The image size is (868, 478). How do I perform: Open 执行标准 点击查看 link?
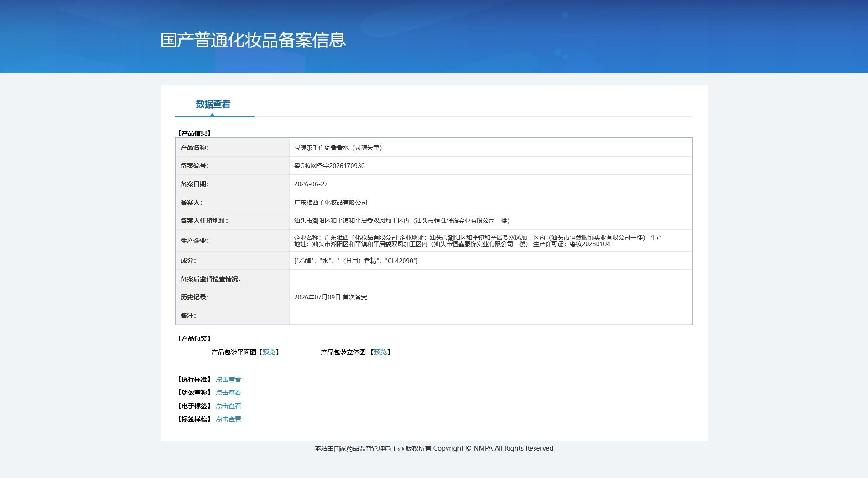pyautogui.click(x=229, y=379)
